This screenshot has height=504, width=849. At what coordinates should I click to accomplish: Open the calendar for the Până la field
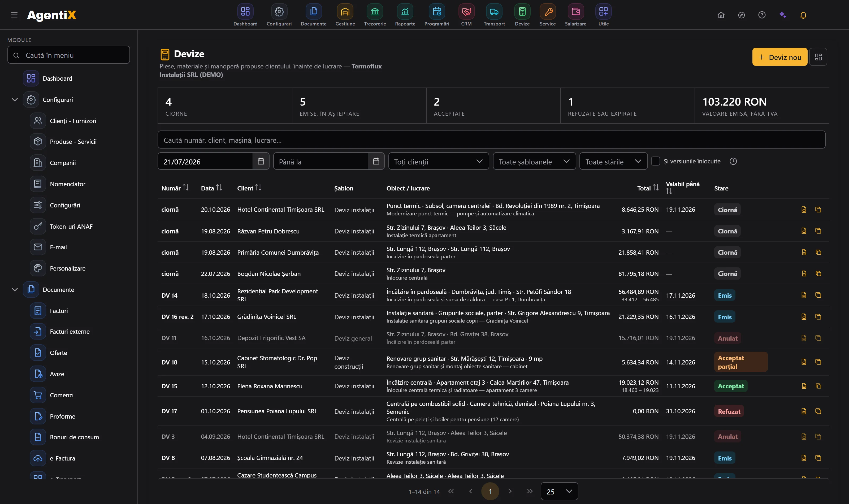coord(376,161)
